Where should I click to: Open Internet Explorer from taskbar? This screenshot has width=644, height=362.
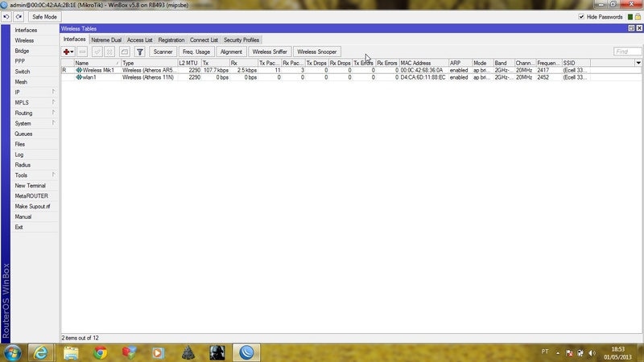pos(40,352)
